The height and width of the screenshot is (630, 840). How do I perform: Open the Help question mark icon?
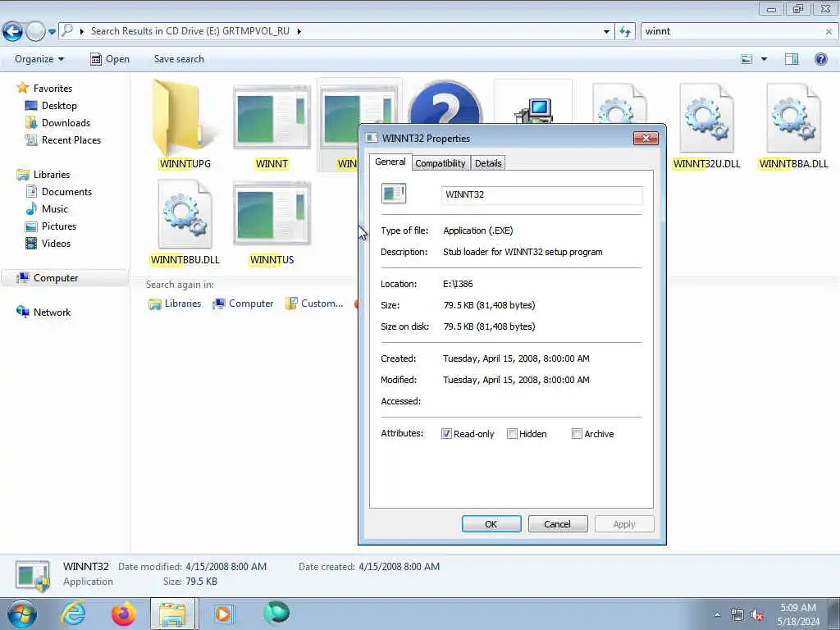820,59
